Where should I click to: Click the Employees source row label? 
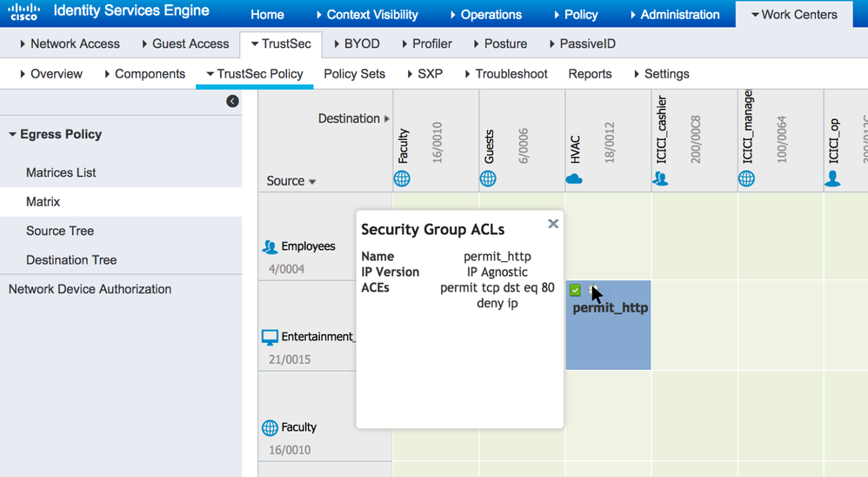(x=308, y=246)
